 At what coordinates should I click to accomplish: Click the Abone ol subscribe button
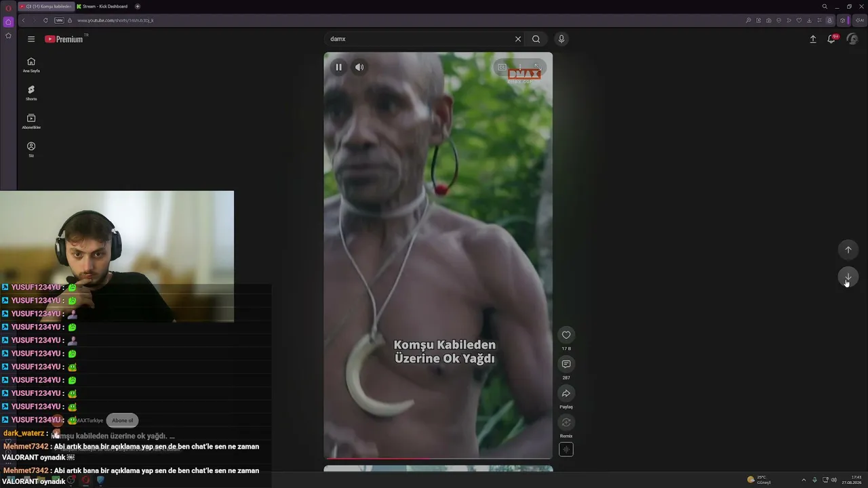click(123, 420)
